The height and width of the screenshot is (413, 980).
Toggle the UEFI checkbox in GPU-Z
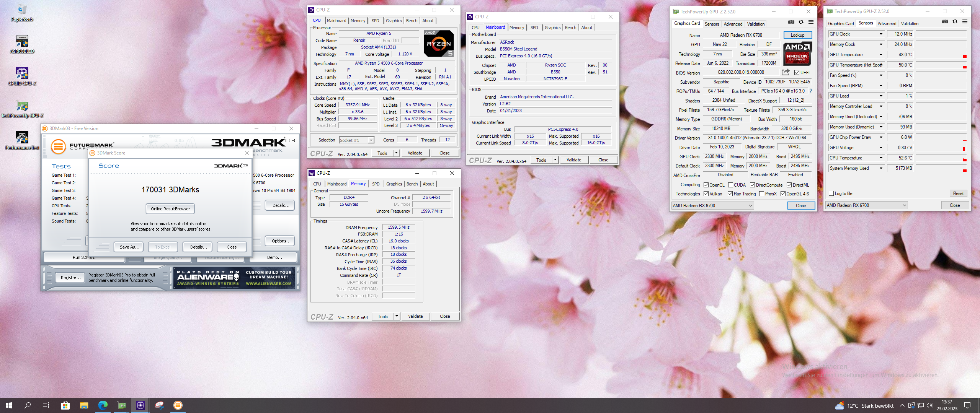pos(797,73)
